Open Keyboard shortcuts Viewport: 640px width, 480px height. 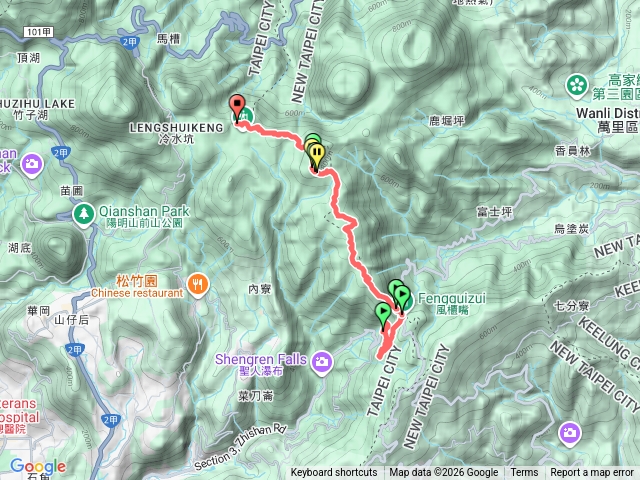pyautogui.click(x=334, y=473)
